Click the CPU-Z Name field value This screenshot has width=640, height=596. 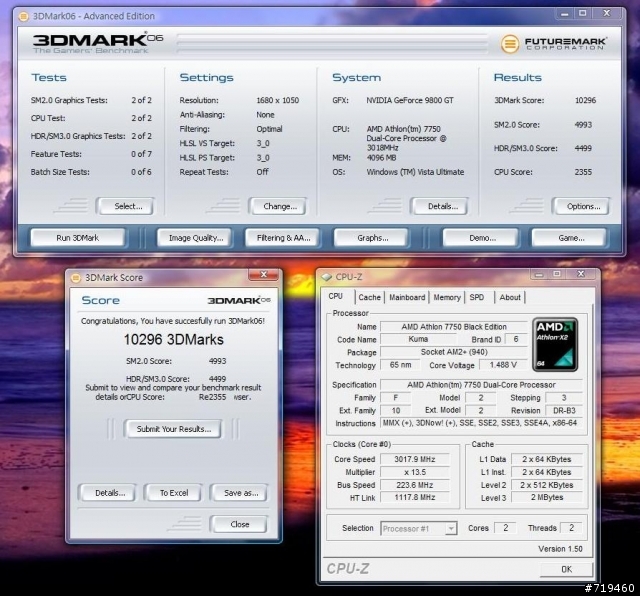tap(454, 327)
